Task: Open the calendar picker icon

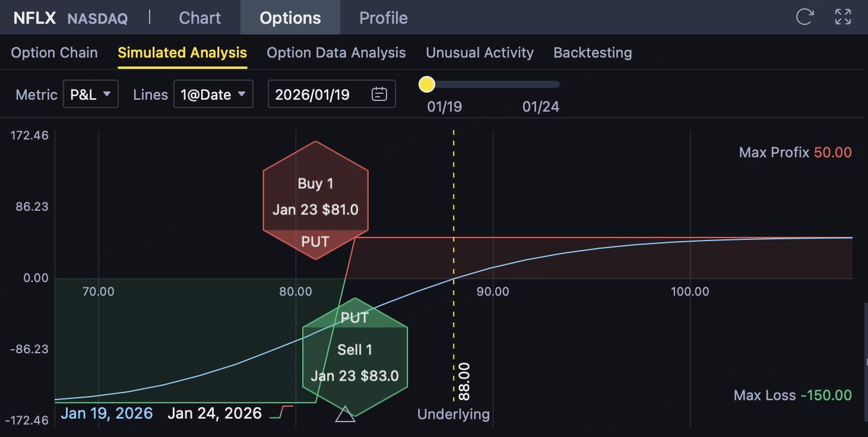Action: pos(379,94)
